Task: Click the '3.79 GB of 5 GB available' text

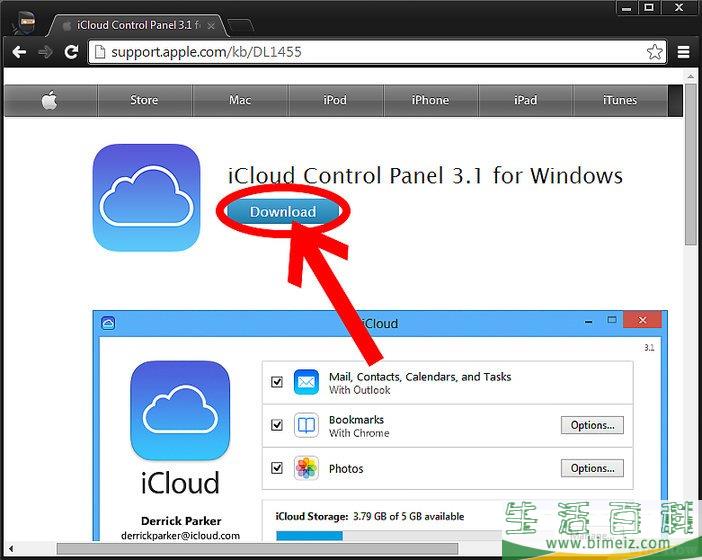Action: pos(408,517)
